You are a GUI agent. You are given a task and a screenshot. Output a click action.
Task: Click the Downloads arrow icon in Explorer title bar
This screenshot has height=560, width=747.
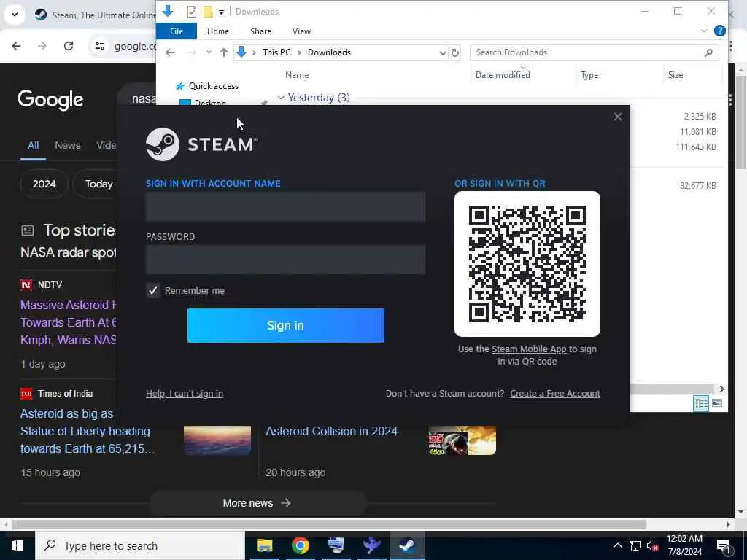point(168,11)
